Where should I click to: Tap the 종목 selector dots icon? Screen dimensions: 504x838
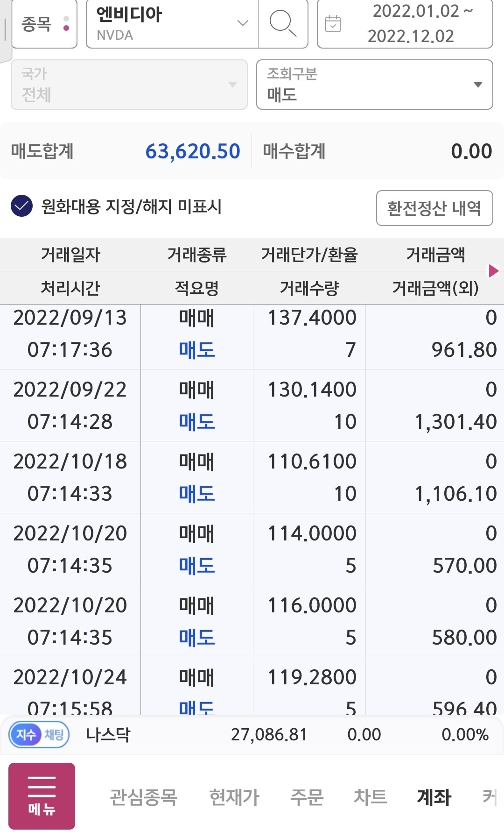(x=66, y=23)
